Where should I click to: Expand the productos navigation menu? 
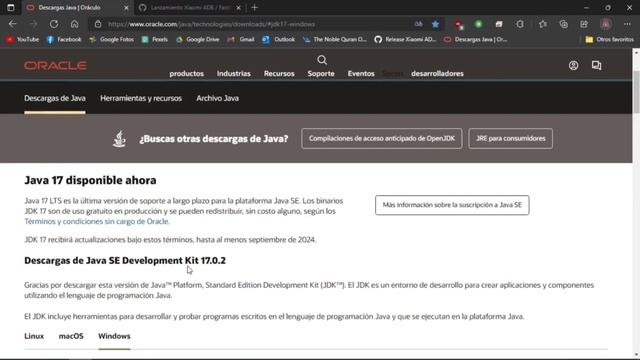pos(187,73)
